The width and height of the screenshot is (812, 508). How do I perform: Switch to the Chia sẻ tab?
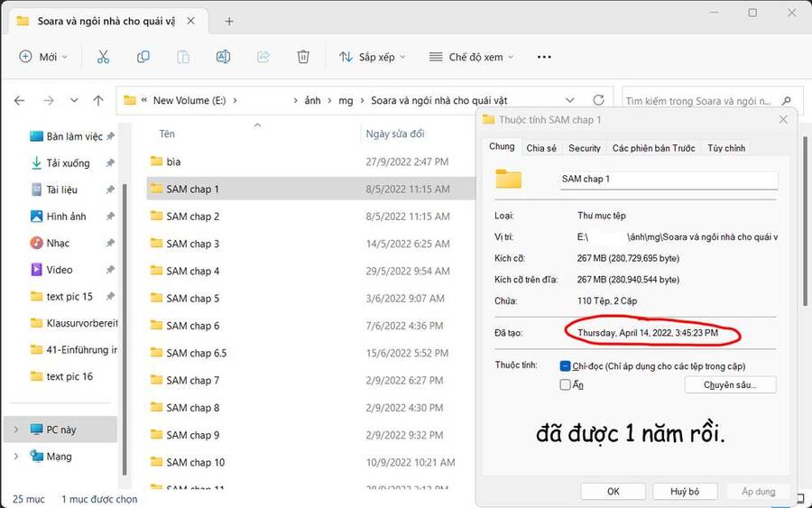pyautogui.click(x=541, y=148)
